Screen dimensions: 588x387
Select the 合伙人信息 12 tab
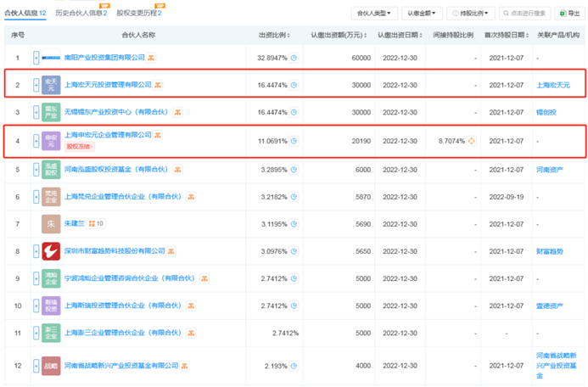(x=25, y=13)
